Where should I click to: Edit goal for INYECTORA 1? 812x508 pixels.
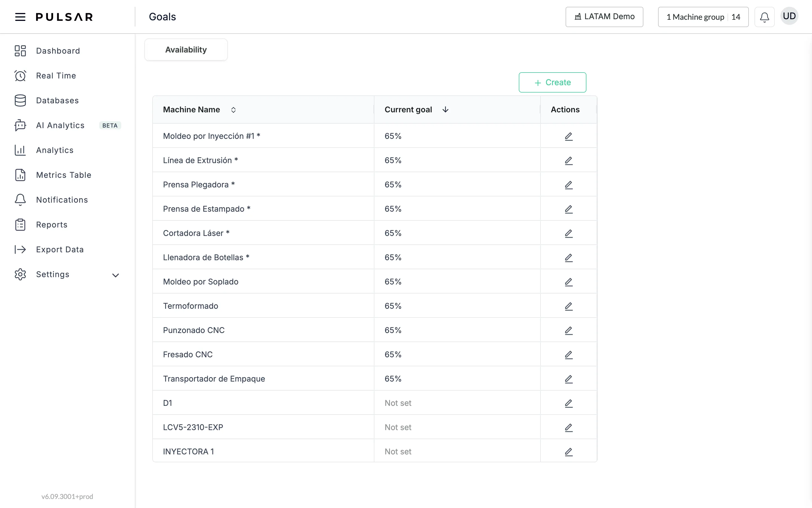coord(568,452)
